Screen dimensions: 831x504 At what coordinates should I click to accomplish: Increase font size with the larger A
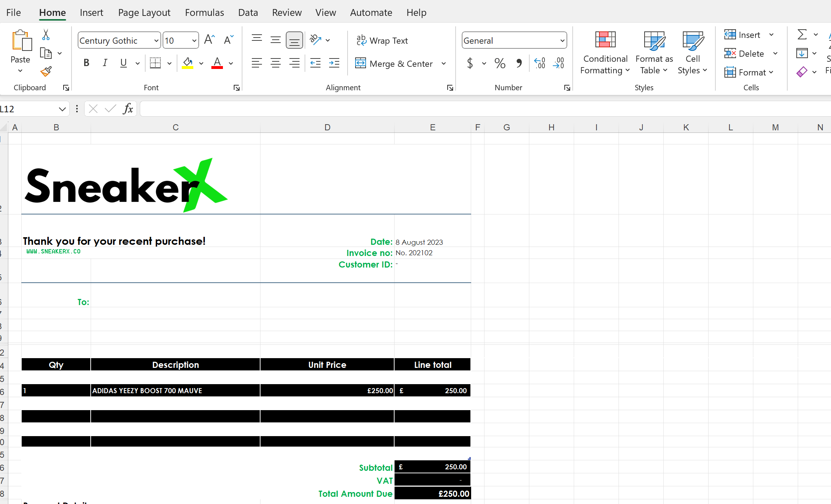pos(210,40)
